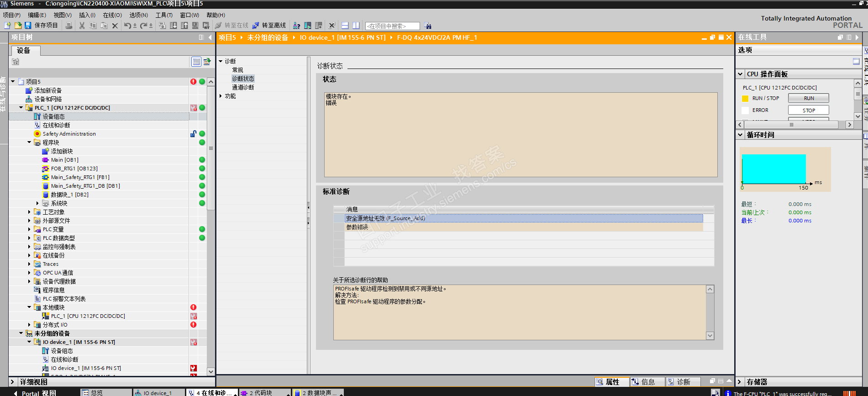Expand the PLC 变量 folder
The image size is (868, 396).
pyautogui.click(x=29, y=229)
